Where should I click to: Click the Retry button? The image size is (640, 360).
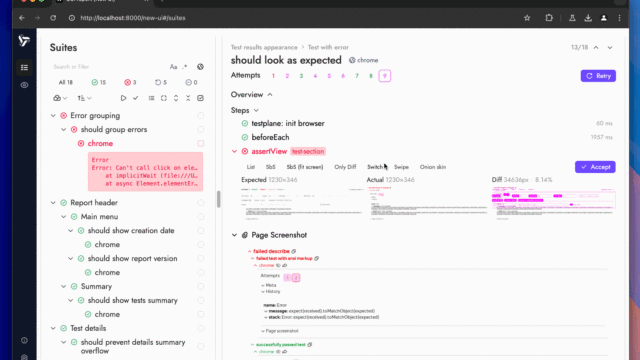[x=598, y=76]
